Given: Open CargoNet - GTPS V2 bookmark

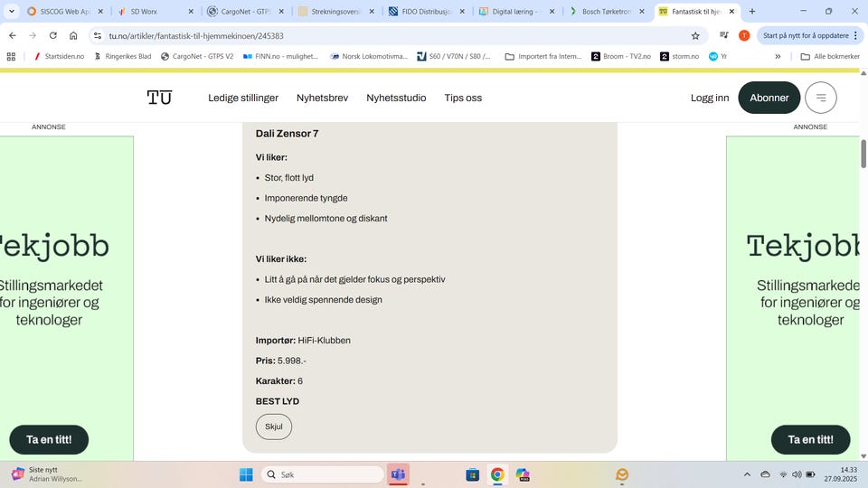Looking at the screenshot, I should [x=197, y=56].
